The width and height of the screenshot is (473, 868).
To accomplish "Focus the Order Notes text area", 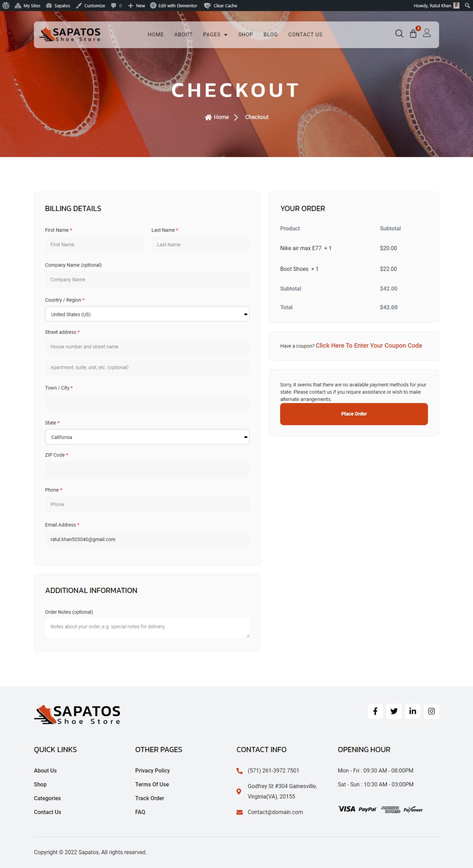I will point(147,628).
